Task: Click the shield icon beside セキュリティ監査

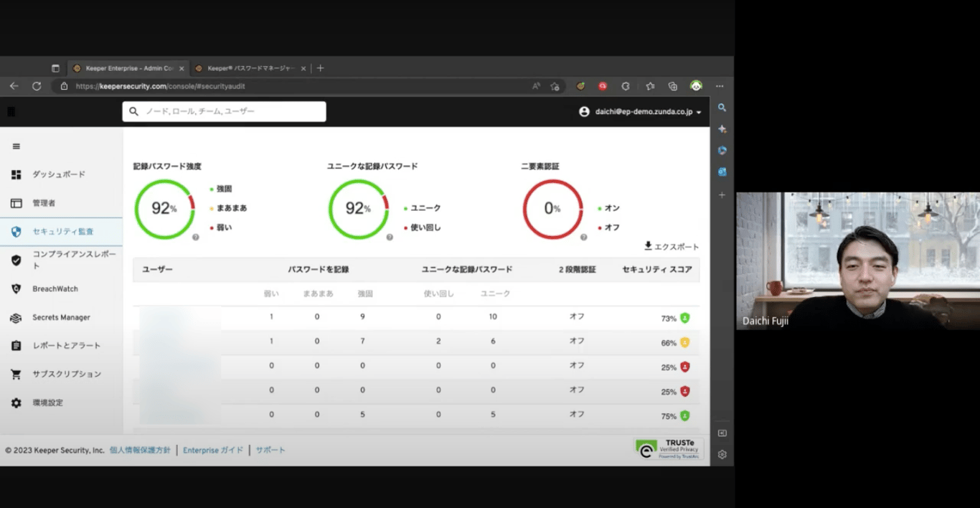Action: click(x=16, y=232)
